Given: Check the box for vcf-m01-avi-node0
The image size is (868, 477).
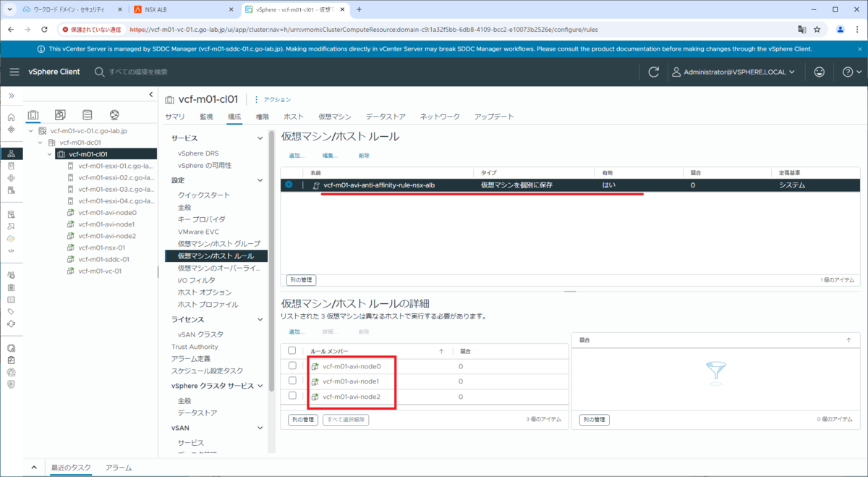Looking at the screenshot, I should point(292,366).
